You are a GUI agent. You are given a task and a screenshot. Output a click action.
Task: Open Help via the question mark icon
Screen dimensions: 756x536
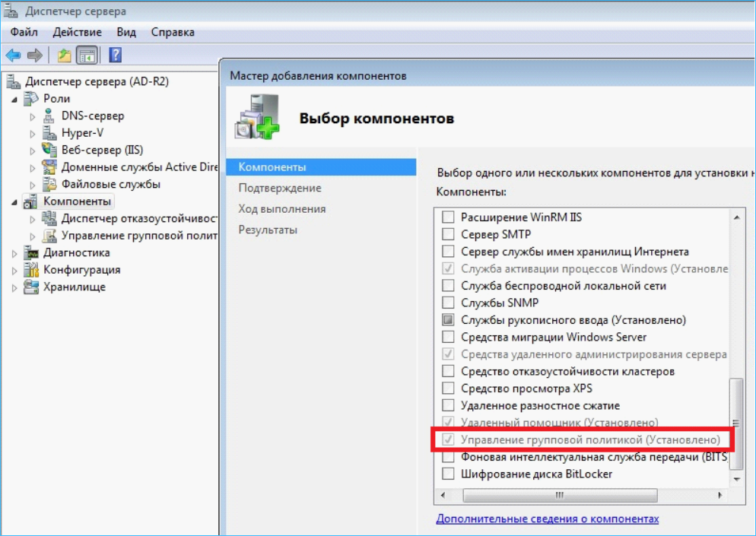tap(116, 55)
